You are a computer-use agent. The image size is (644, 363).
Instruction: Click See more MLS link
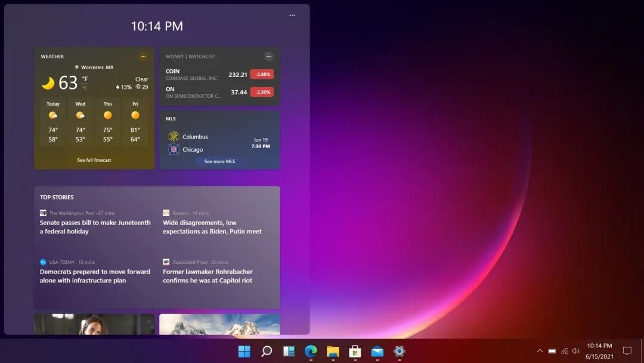coord(219,161)
